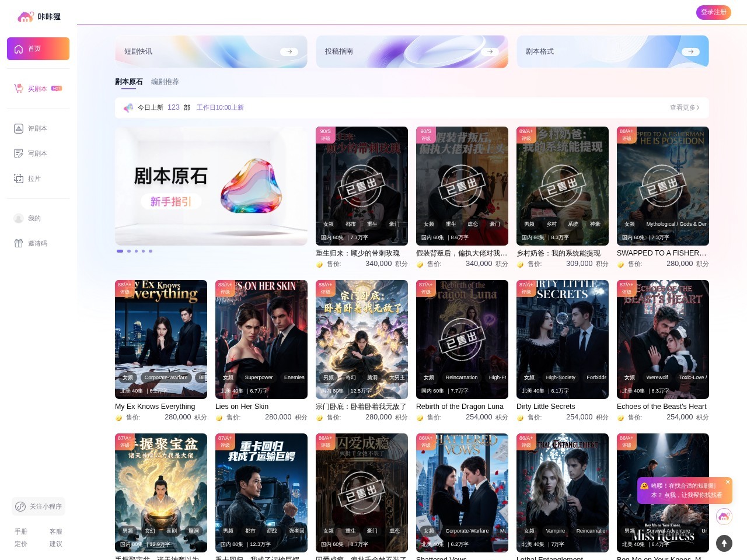This screenshot has width=747, height=560.
Task: Open the 乡村奶爸：我的系统能提现 cover
Action: click(563, 186)
